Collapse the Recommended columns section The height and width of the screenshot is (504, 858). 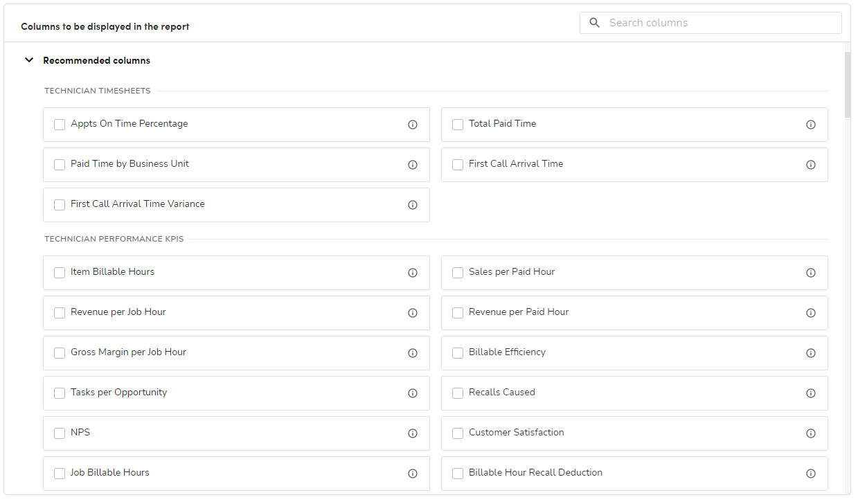pyautogui.click(x=29, y=60)
